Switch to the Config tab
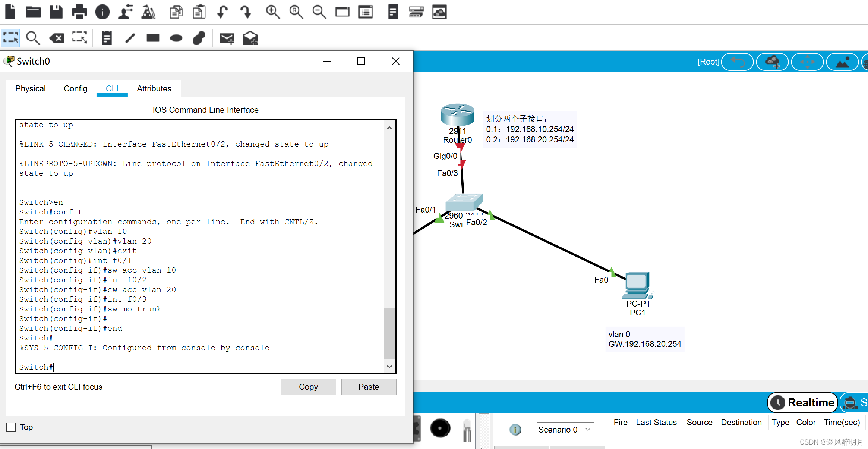Image resolution: width=868 pixels, height=449 pixels. (75, 88)
